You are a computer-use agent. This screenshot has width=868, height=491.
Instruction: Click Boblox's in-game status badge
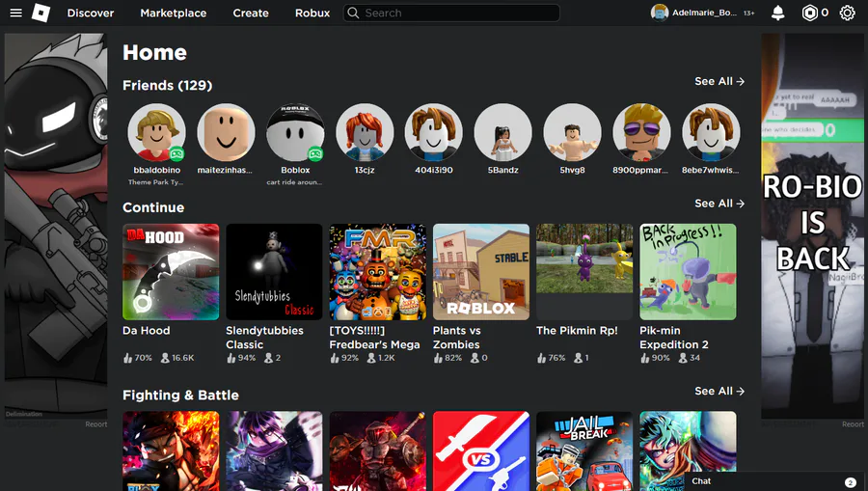tap(315, 153)
